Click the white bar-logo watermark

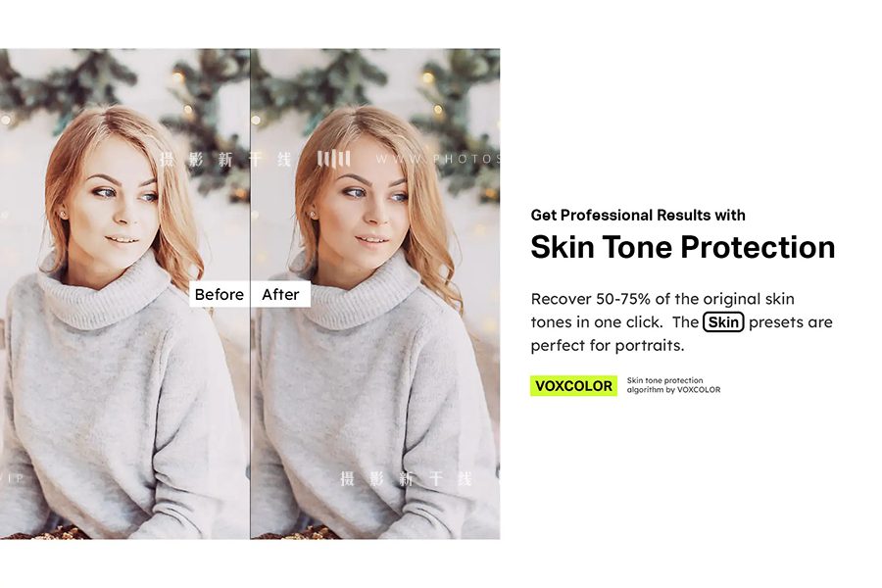coord(333,159)
